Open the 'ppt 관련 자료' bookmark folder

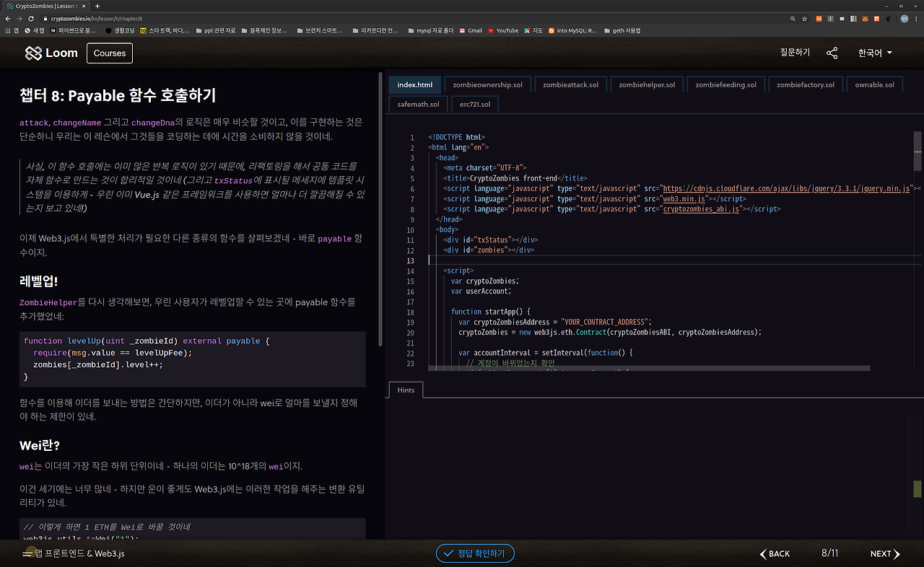pyautogui.click(x=215, y=30)
